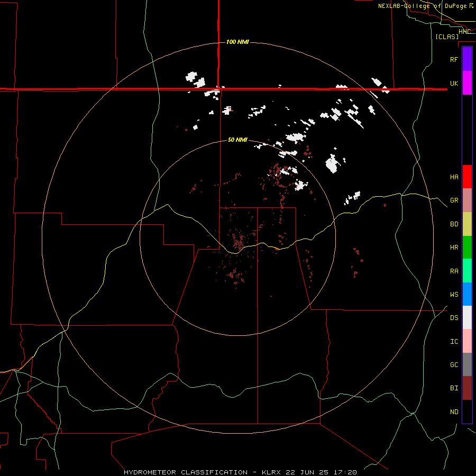Click the UK magenta legend swatch

pyautogui.click(x=467, y=83)
